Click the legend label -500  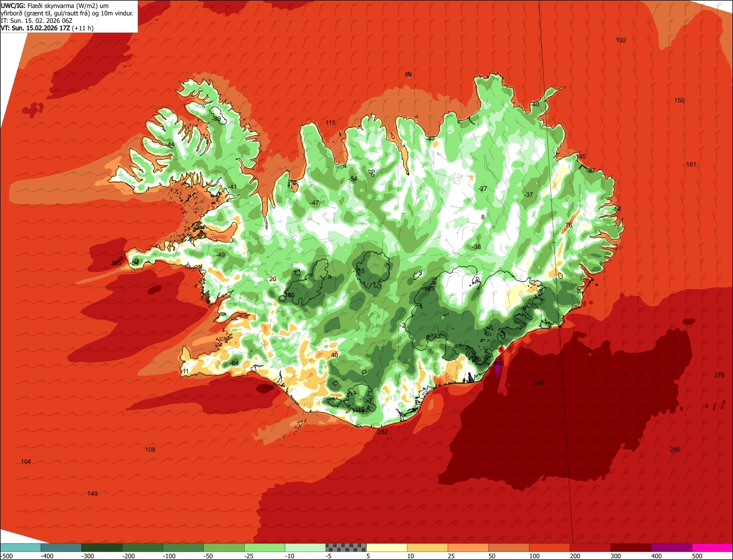pos(6,556)
